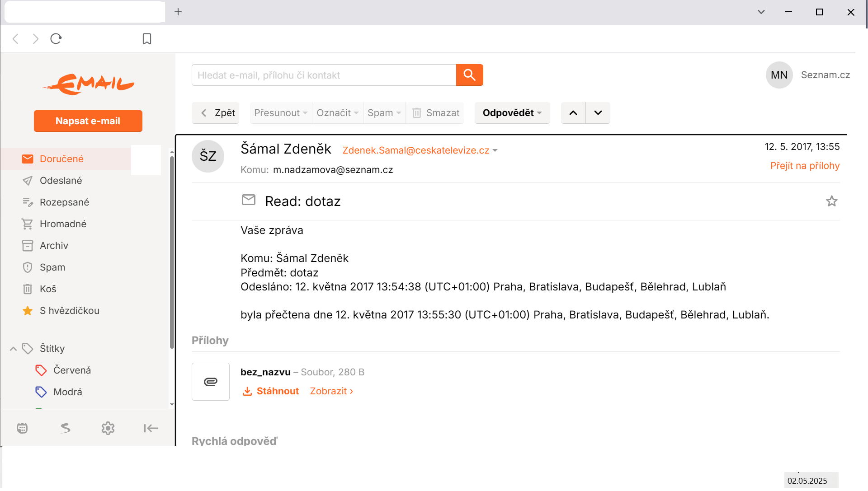
Task: Collapse the sidebar with arrow icon
Action: 151,428
